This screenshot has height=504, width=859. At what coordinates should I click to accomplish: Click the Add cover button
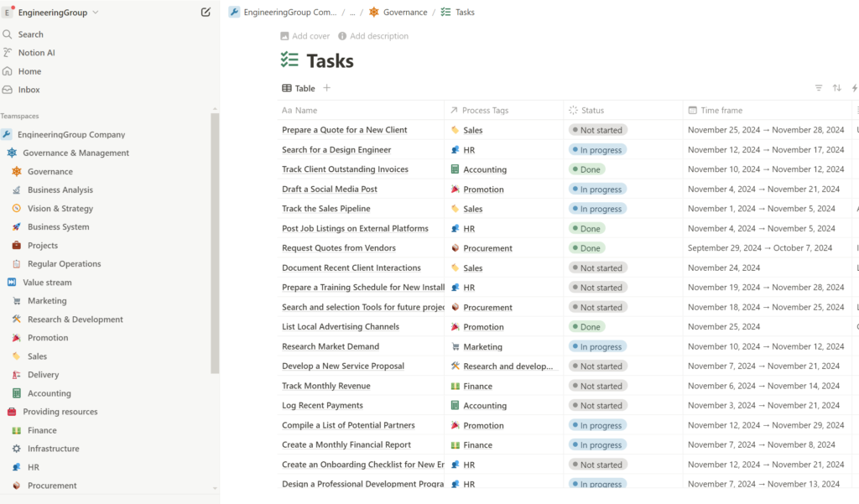305,36
